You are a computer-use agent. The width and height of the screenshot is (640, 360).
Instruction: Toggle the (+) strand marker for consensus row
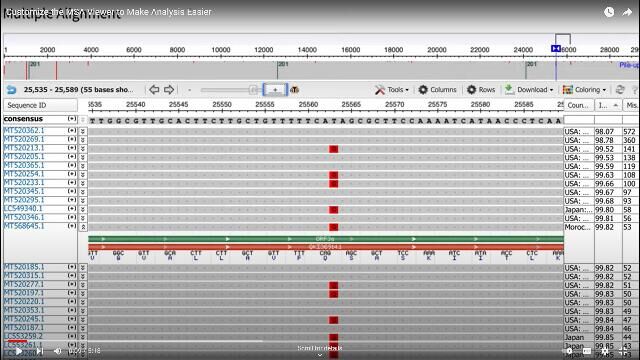[72, 119]
